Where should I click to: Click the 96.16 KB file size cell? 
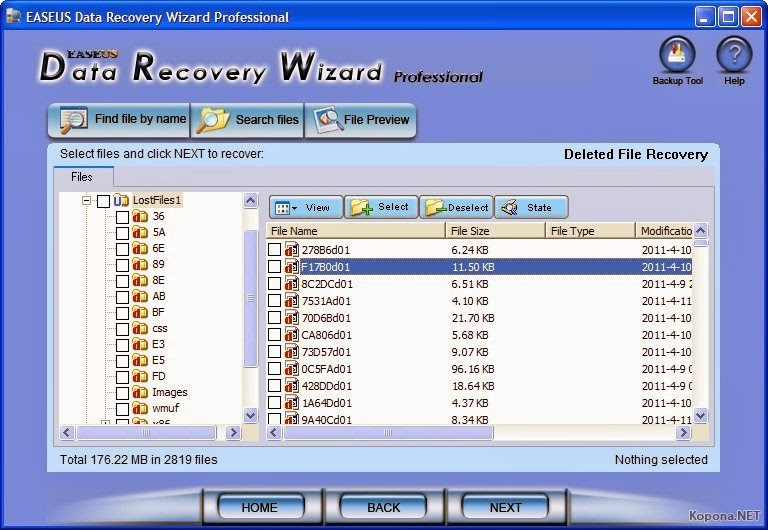point(473,369)
